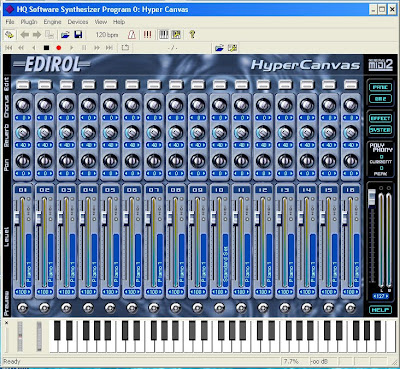
Task: Open the View menu
Action: click(101, 22)
